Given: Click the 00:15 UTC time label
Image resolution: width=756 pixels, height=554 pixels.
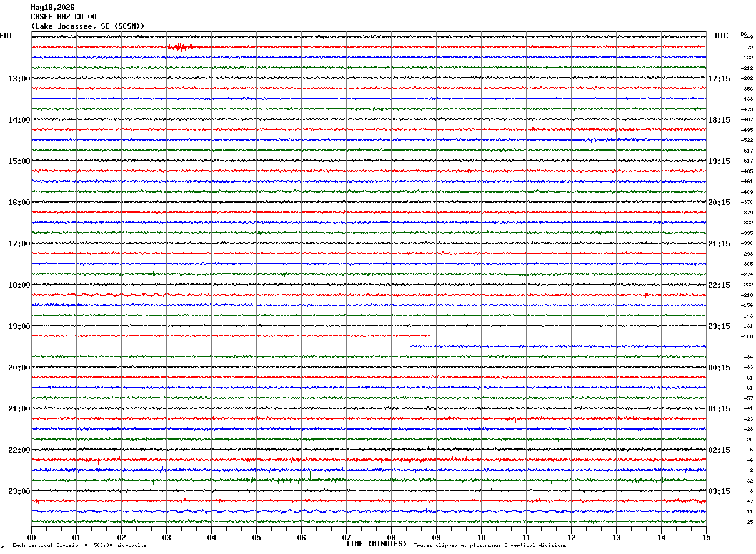Looking at the screenshot, I should [719, 368].
